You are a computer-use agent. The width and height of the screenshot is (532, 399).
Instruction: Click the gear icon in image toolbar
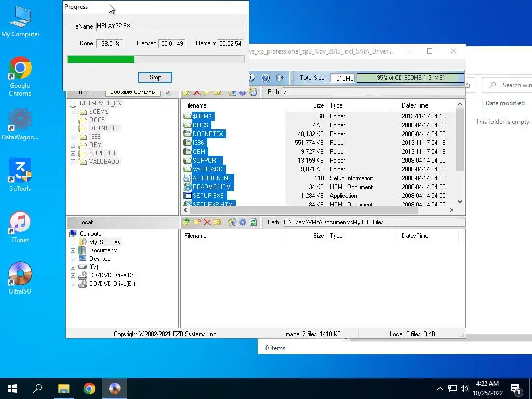click(x=242, y=92)
